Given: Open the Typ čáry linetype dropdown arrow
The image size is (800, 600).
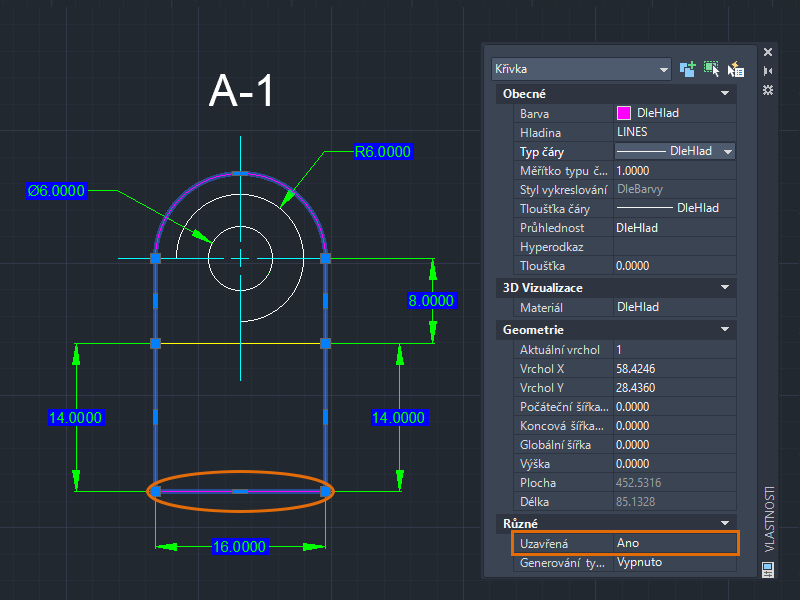Looking at the screenshot, I should tap(727, 152).
